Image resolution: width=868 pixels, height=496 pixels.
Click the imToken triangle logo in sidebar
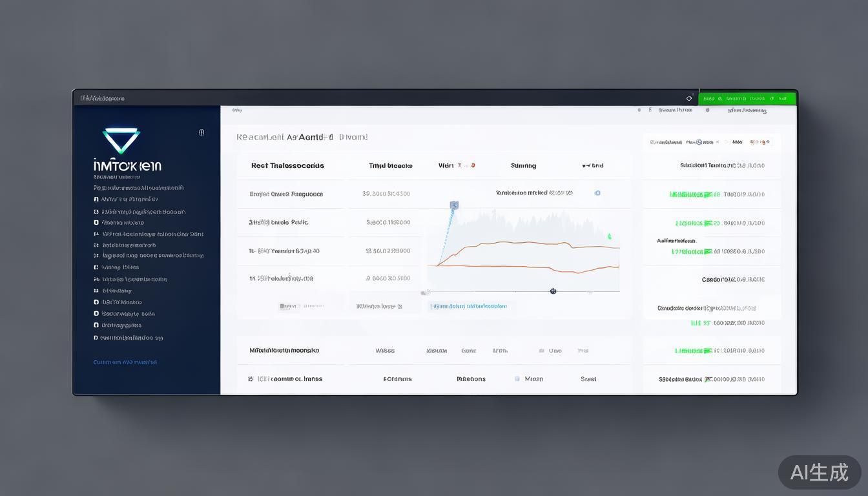click(121, 139)
